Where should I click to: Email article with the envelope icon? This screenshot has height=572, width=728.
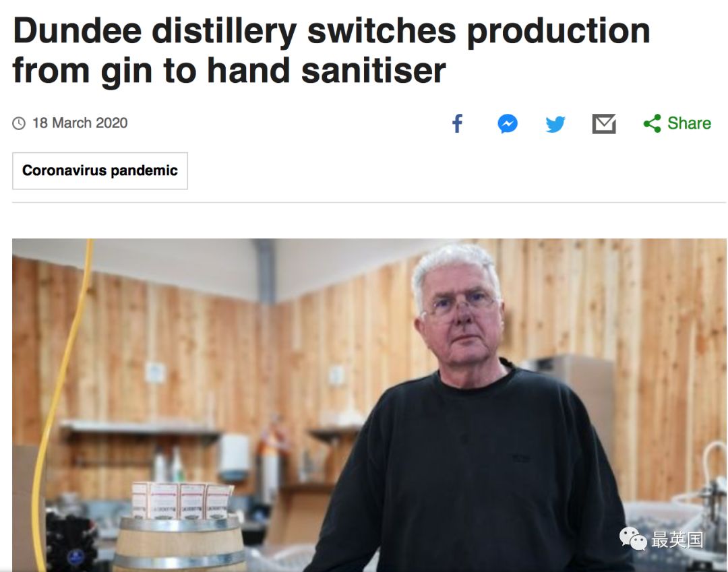click(x=604, y=124)
